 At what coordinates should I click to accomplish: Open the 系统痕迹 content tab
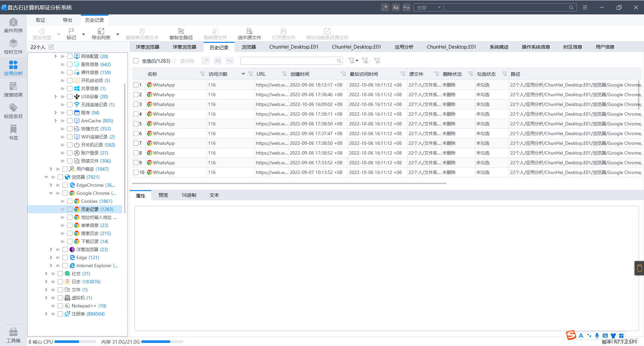[x=499, y=47]
